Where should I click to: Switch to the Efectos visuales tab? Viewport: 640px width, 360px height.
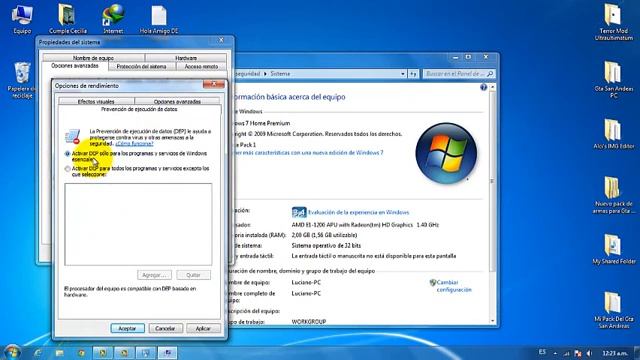96,101
